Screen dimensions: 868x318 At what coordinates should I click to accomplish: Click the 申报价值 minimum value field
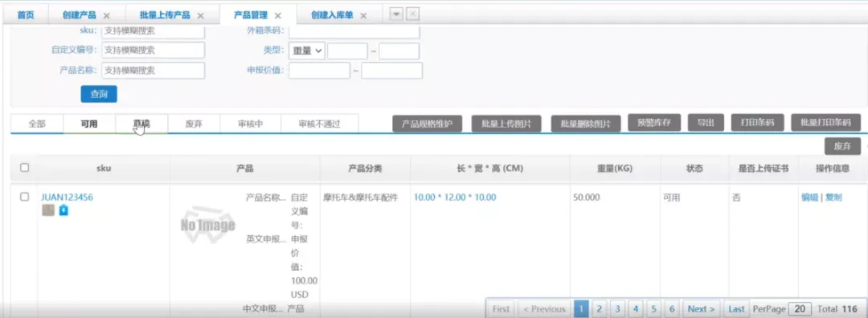click(319, 71)
